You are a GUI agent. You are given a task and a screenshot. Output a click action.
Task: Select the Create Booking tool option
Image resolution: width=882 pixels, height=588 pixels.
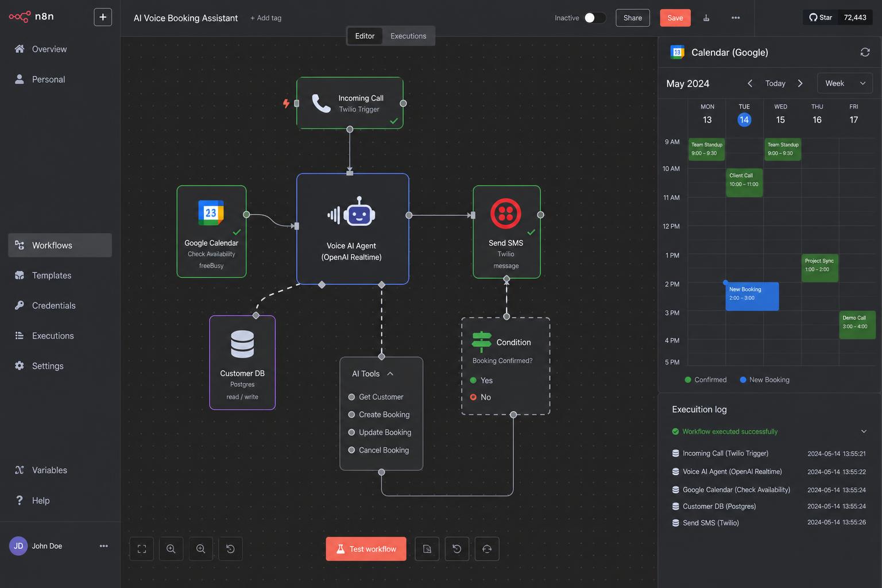(x=379, y=415)
